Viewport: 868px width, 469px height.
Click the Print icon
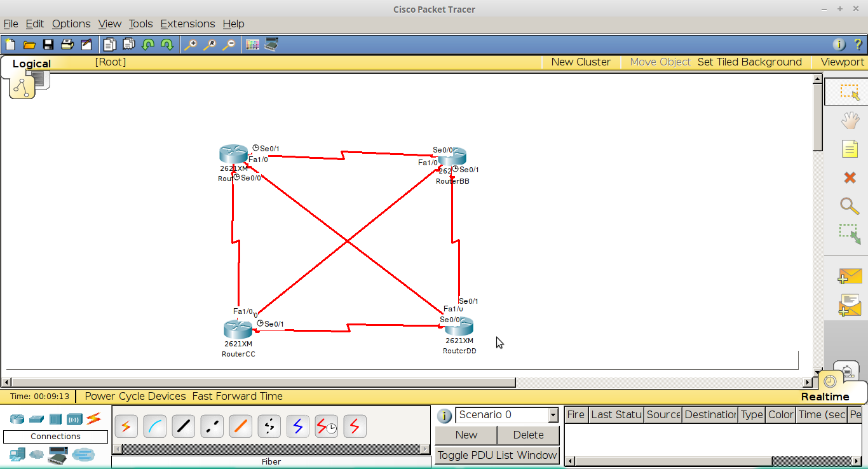click(67, 44)
